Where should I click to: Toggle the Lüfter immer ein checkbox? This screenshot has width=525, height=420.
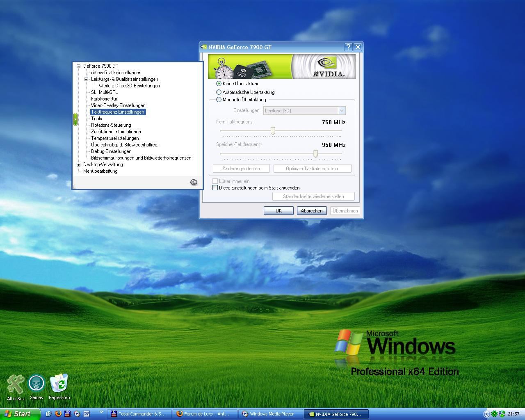pos(215,181)
